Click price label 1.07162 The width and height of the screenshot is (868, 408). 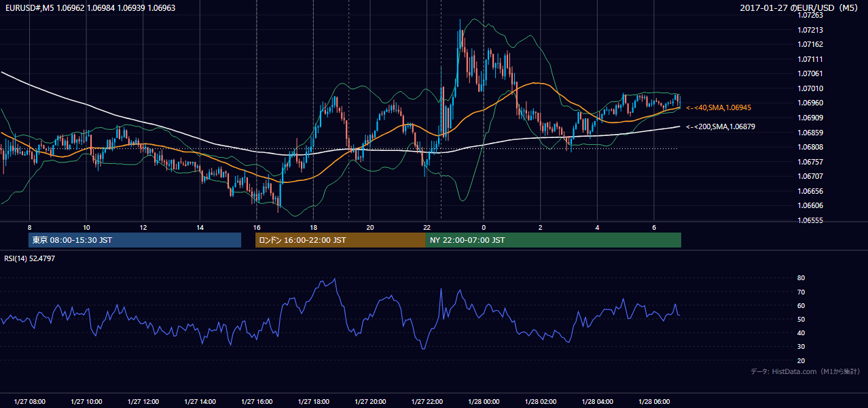pos(810,44)
